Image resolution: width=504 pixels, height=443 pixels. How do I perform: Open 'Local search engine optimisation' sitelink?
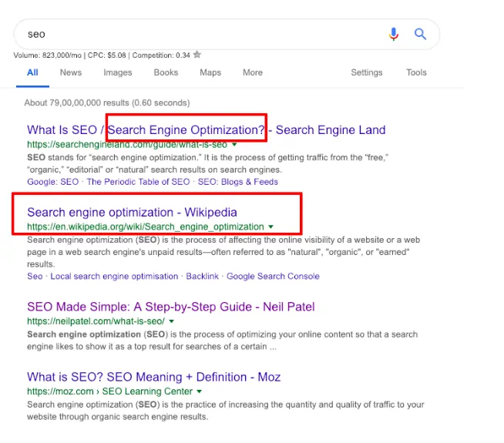(x=114, y=277)
